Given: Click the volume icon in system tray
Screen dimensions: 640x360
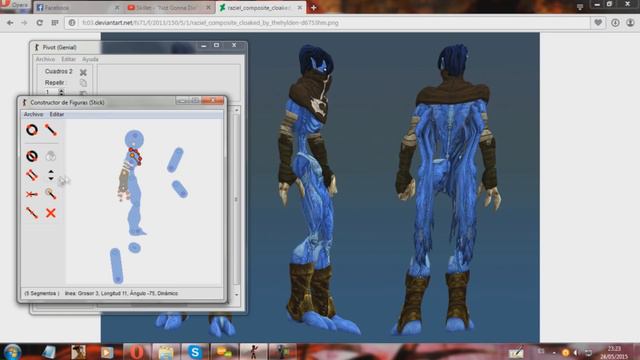Looking at the screenshot, I should coord(576,352).
